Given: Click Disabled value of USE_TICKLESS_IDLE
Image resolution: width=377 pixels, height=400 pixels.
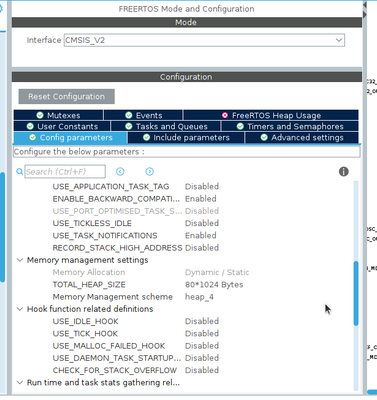Looking at the screenshot, I should pos(202,223).
